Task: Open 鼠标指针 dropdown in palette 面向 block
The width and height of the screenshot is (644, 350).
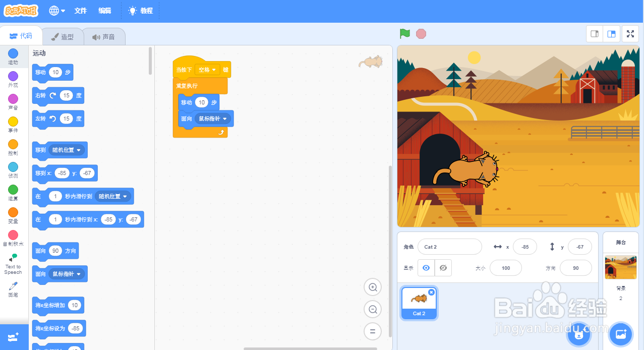Action: point(66,274)
